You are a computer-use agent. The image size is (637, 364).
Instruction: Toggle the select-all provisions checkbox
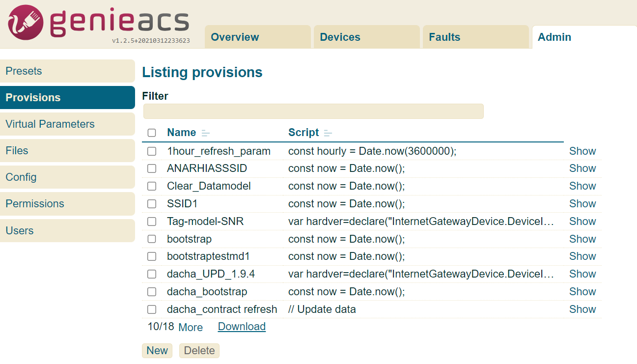152,133
